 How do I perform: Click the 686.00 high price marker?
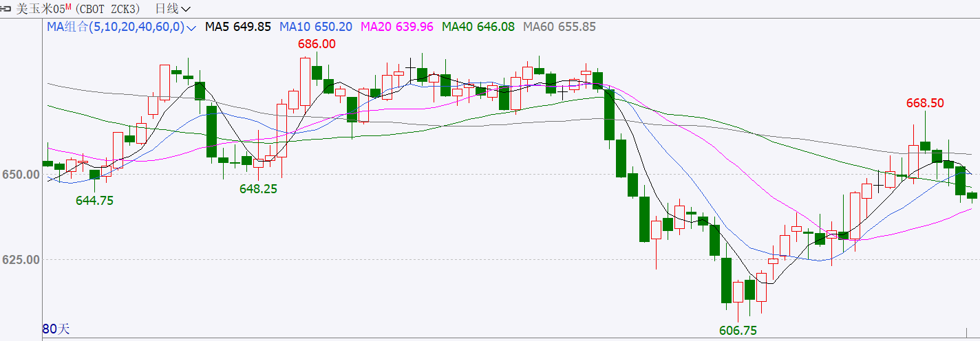(x=317, y=44)
